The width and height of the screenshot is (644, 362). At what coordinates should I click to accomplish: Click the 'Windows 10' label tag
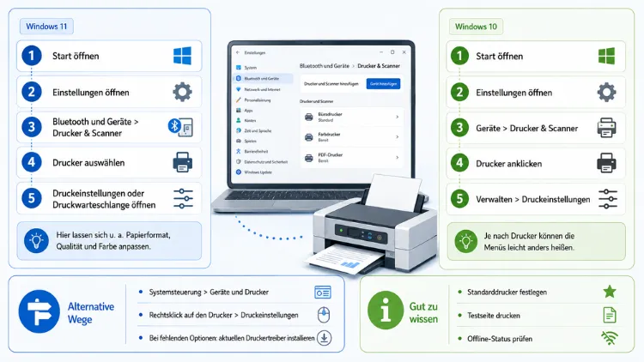click(x=476, y=27)
